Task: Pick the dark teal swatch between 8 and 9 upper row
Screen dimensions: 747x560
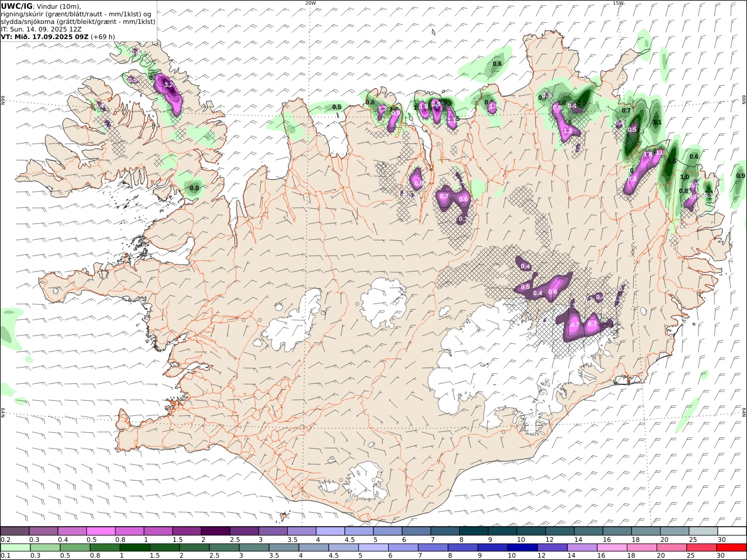Action: click(473, 531)
